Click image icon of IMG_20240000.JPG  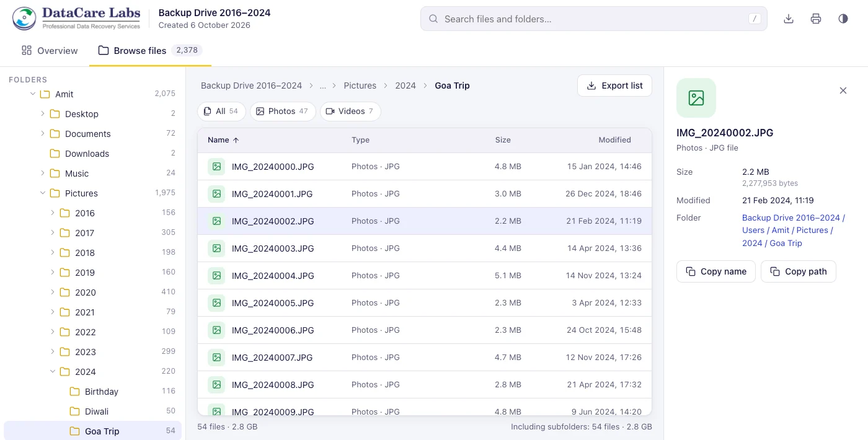(x=216, y=167)
